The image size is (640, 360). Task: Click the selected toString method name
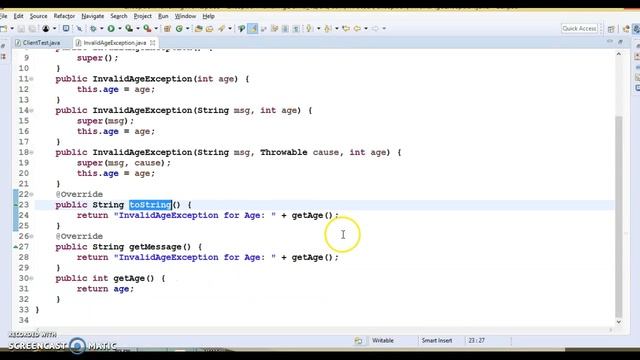pos(150,205)
